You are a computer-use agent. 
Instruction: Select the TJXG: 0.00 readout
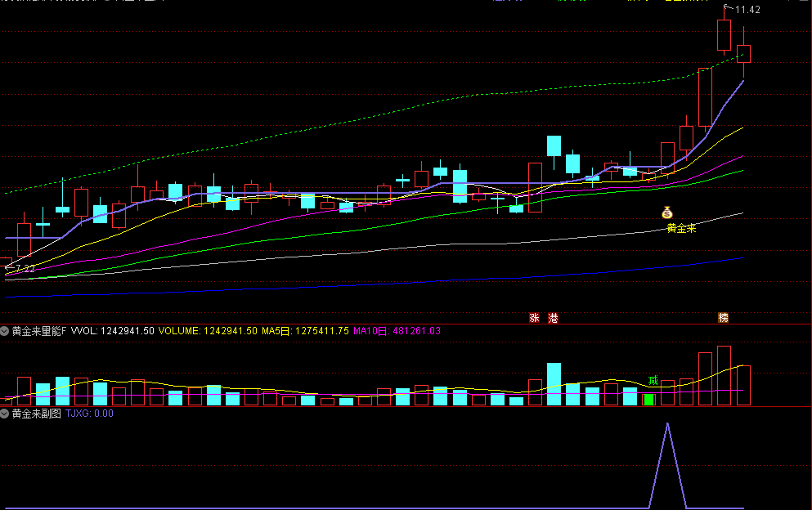click(x=89, y=414)
